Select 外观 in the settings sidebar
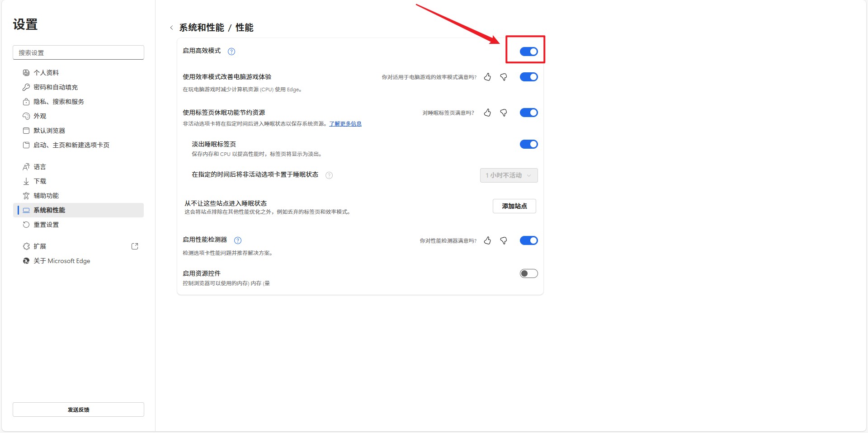Screen dimensions: 868x433 (40, 116)
